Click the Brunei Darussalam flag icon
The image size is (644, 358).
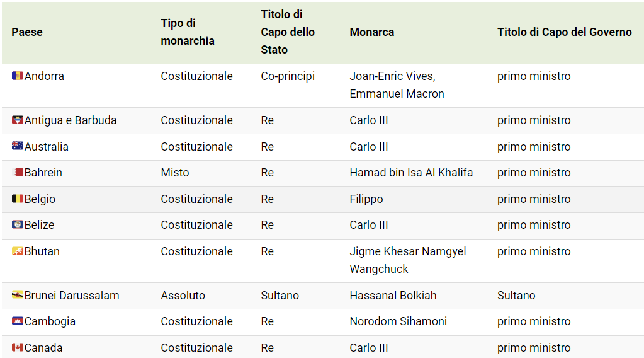(x=18, y=296)
